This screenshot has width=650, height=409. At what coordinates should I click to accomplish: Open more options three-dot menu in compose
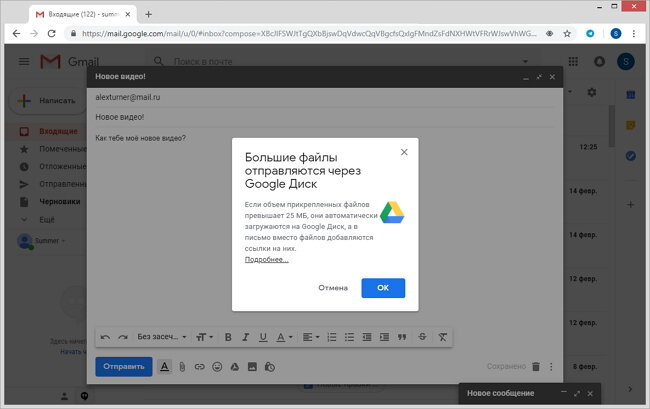(551, 366)
